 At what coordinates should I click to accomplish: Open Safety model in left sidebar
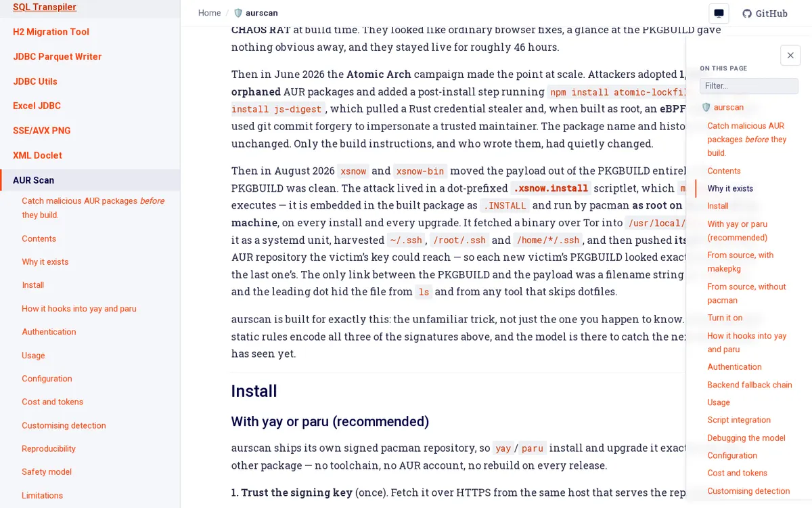pyautogui.click(x=47, y=471)
